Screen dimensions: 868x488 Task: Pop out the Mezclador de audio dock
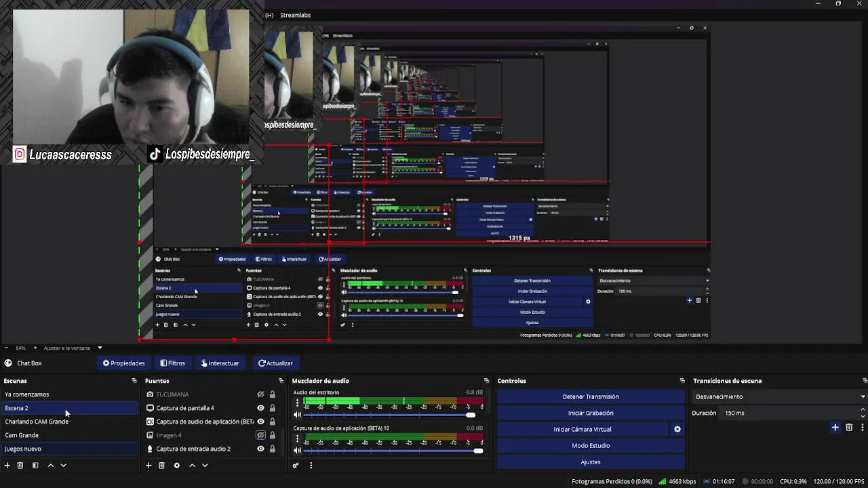tap(486, 381)
